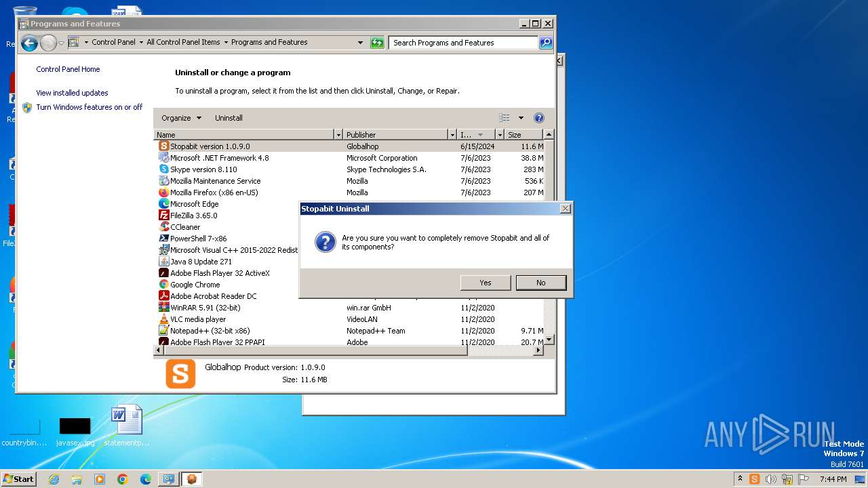Open the view options dropdown arrow

pos(521,118)
